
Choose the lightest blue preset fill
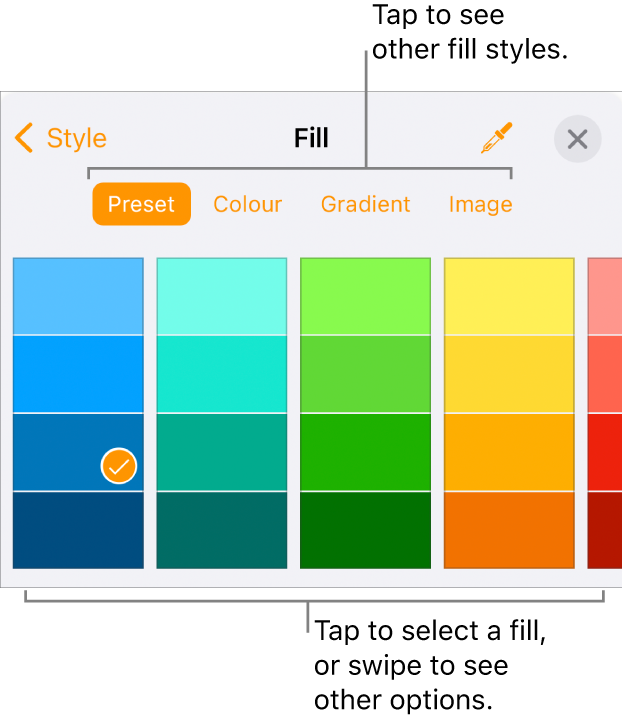click(x=78, y=296)
